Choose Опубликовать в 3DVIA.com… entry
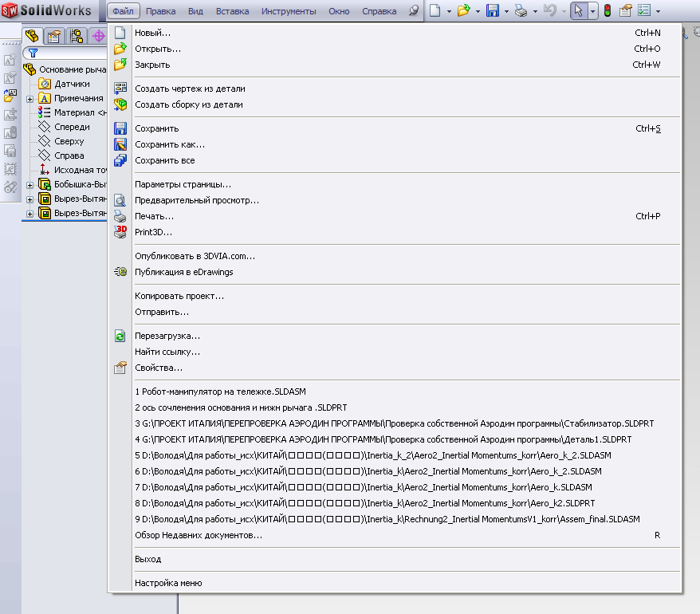The width and height of the screenshot is (700, 614). point(394,256)
